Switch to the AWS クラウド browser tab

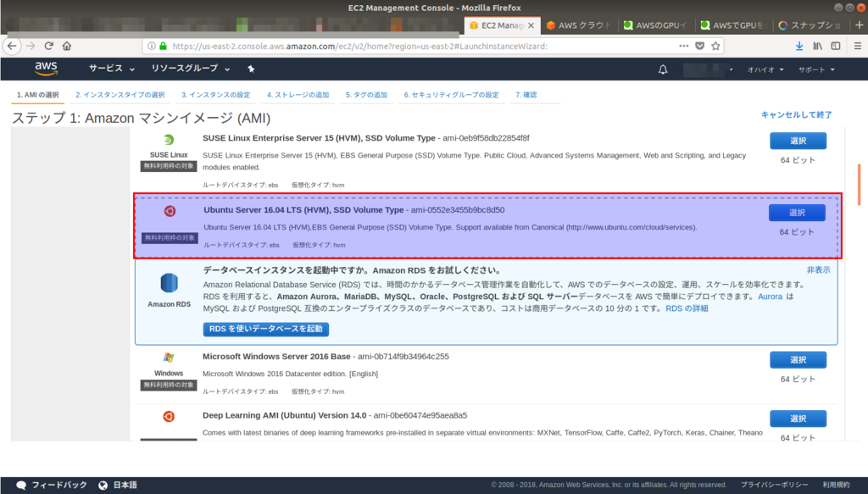(x=578, y=25)
